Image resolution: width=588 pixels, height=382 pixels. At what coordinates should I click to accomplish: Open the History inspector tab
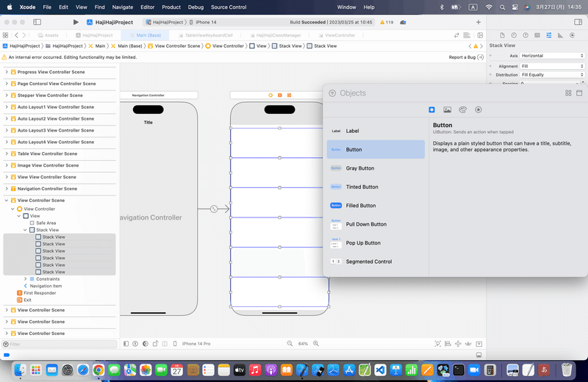(514, 35)
